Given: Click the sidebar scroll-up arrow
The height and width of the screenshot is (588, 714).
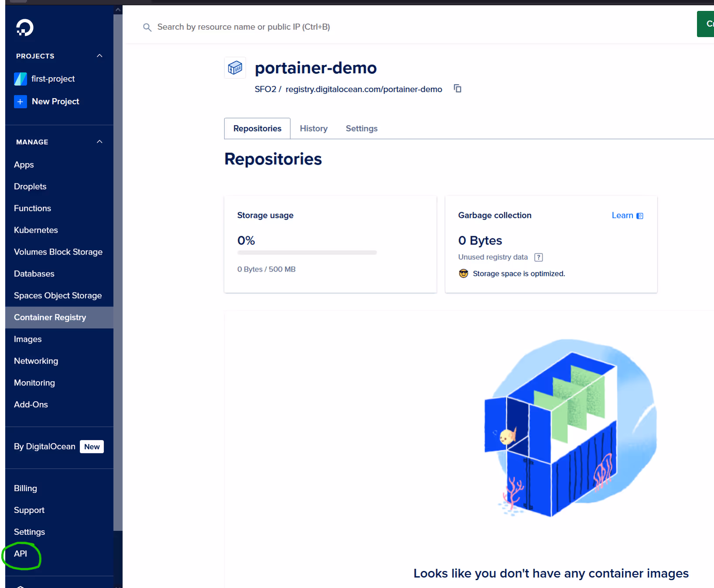Looking at the screenshot, I should 118,10.
